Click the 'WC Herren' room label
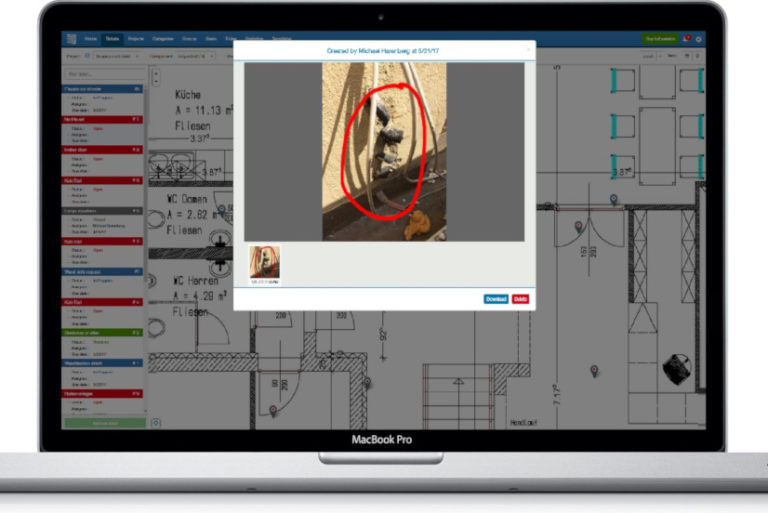 pyautogui.click(x=195, y=281)
